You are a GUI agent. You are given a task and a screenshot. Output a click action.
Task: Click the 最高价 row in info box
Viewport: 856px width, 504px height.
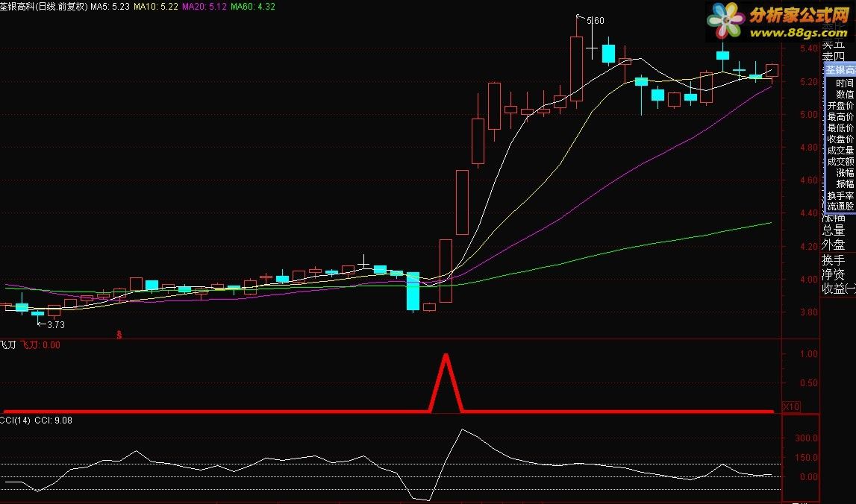tap(840, 117)
